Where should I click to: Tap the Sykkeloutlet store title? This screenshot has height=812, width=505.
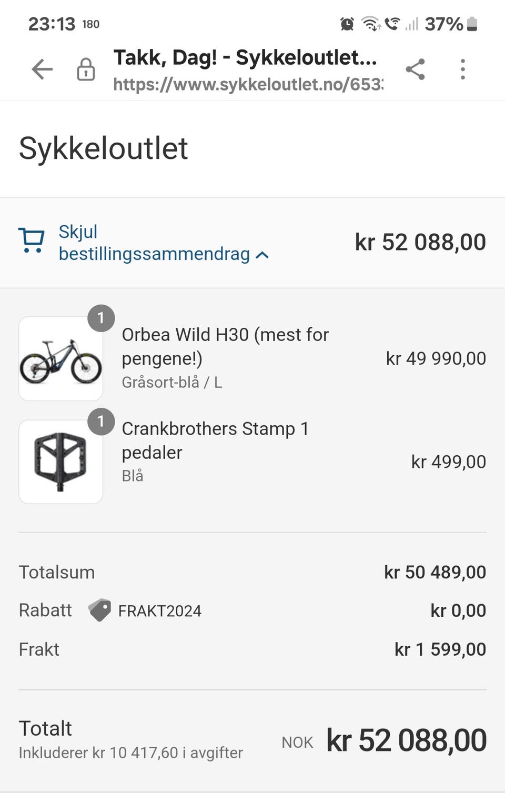(103, 148)
